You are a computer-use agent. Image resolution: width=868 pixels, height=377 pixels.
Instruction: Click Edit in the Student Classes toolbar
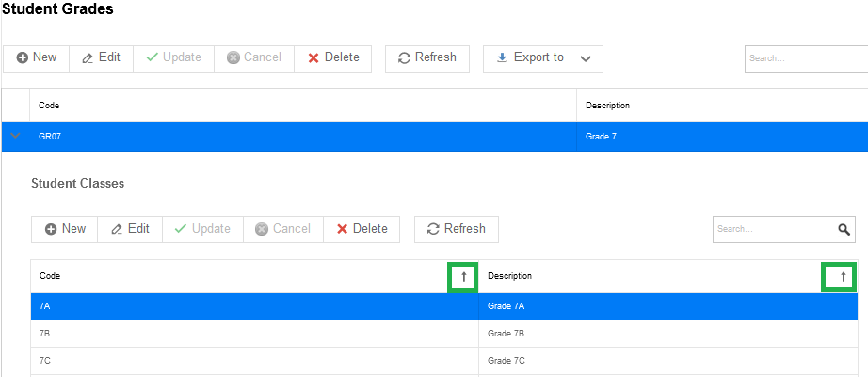[x=130, y=229]
